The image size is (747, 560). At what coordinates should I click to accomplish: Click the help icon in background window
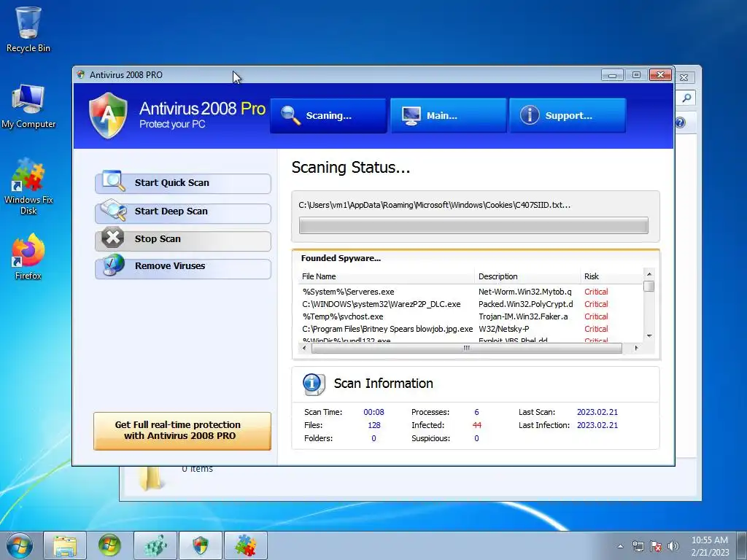(x=681, y=122)
